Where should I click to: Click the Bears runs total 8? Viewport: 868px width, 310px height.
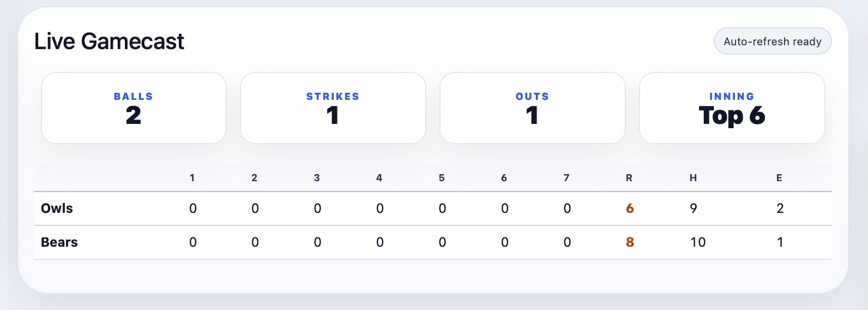coord(630,242)
